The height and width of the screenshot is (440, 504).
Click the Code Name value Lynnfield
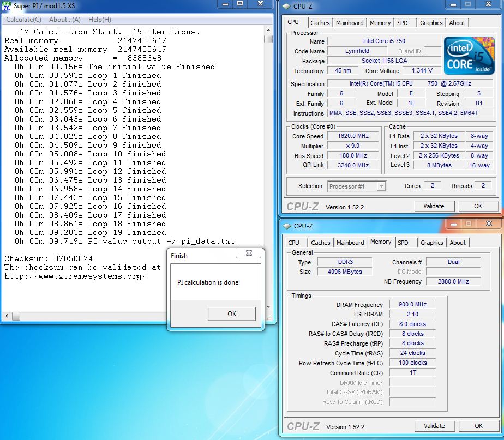click(x=357, y=51)
